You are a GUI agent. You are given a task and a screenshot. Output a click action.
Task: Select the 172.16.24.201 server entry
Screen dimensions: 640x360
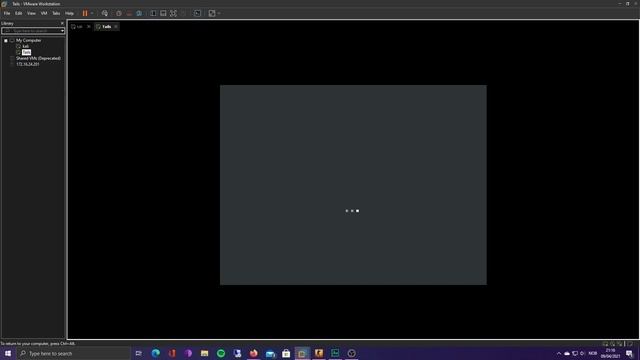coord(28,64)
